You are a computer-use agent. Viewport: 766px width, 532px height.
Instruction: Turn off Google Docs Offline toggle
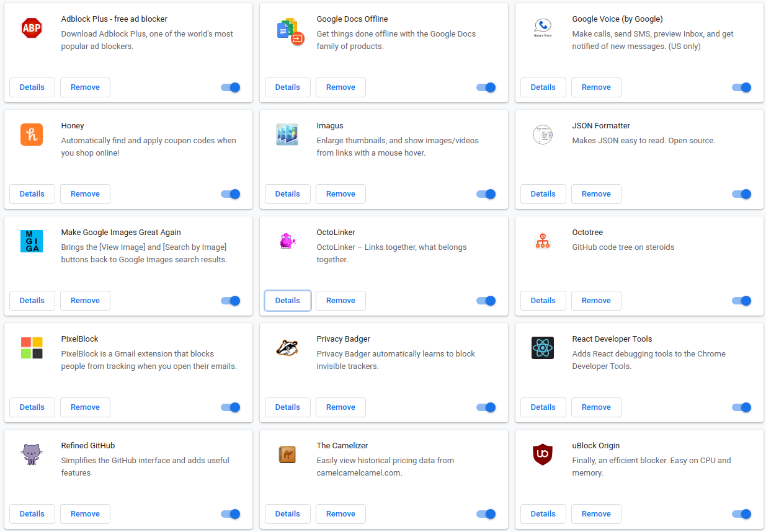coord(486,87)
